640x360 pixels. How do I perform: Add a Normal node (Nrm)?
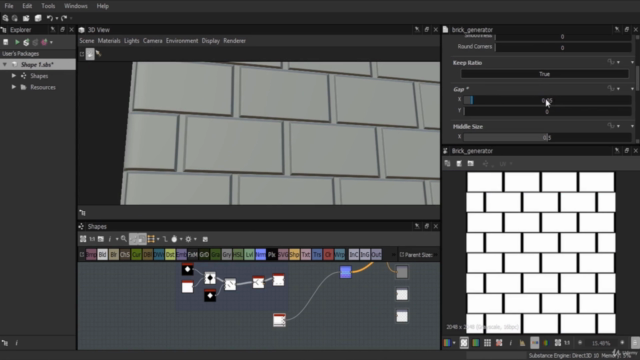[x=260, y=255]
